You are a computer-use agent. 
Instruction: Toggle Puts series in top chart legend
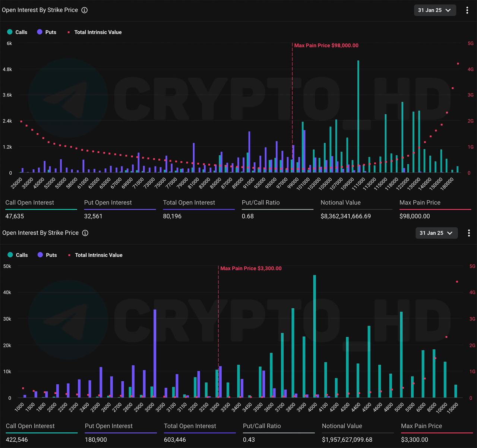[47, 32]
